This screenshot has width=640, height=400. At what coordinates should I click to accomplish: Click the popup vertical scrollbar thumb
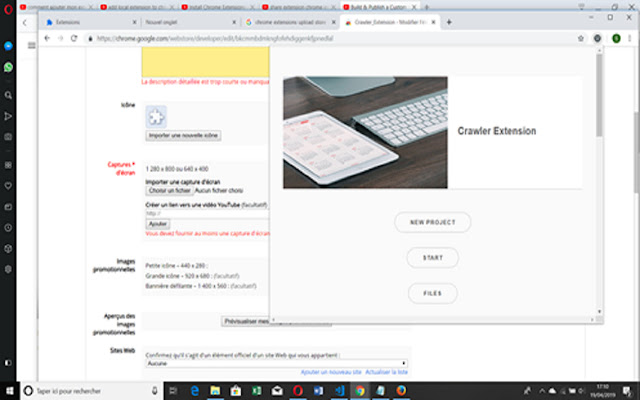(599, 95)
